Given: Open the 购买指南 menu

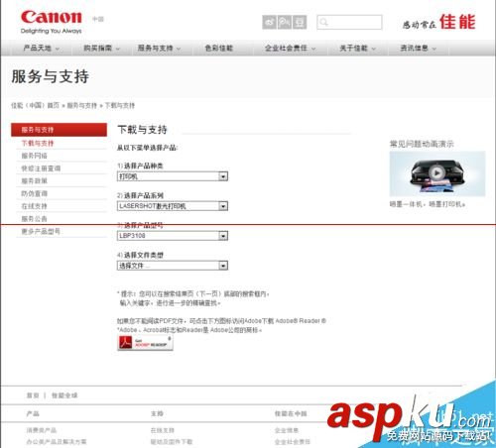Looking at the screenshot, I should click(x=101, y=49).
